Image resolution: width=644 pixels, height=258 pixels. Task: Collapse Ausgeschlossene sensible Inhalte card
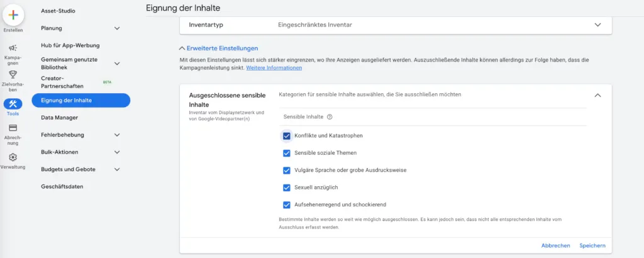click(597, 95)
